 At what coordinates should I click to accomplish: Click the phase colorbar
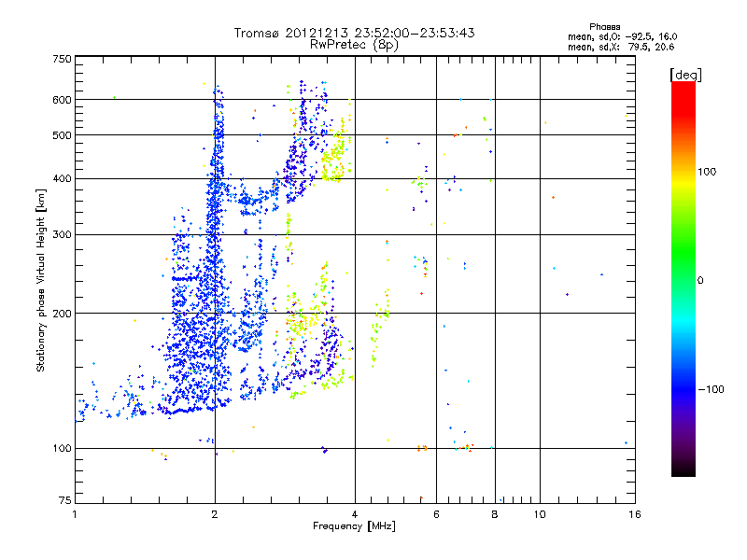pyautogui.click(x=684, y=278)
